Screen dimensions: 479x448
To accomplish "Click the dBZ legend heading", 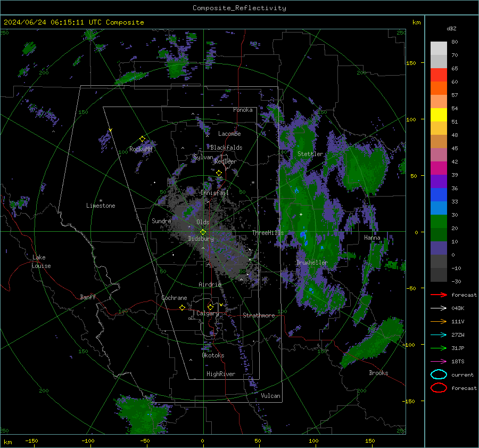I will tap(451, 28).
